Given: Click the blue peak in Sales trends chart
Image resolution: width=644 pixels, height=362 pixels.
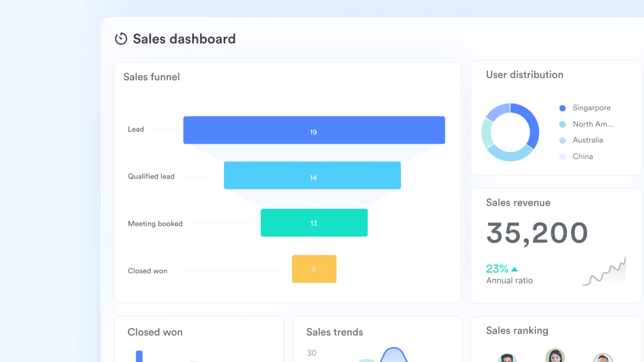Looking at the screenshot, I should (x=394, y=354).
